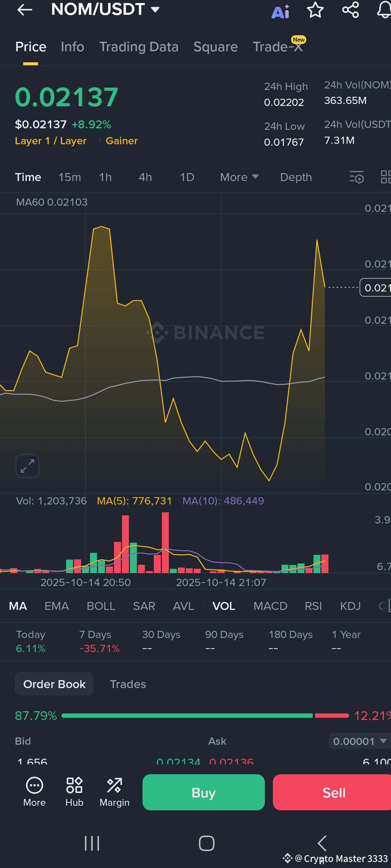Select the 1D interval
Screen dimensions: 391x868
click(187, 177)
